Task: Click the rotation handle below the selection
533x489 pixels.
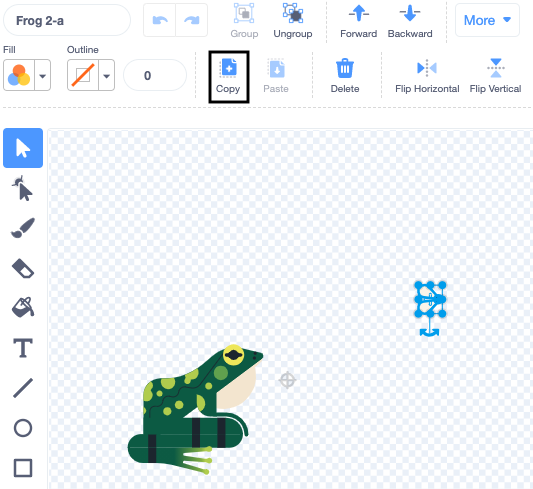Action: point(430,332)
